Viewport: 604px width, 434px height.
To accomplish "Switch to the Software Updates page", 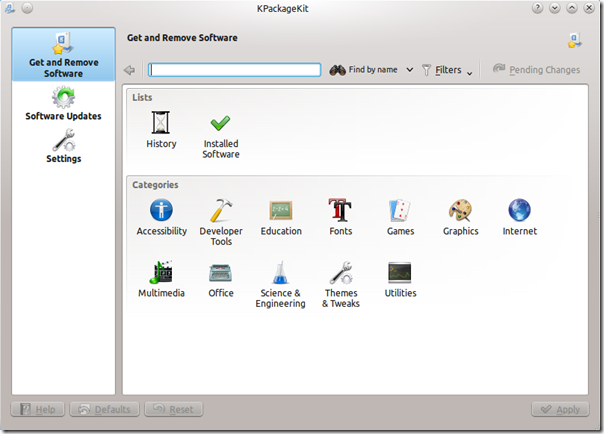I will tap(64, 104).
